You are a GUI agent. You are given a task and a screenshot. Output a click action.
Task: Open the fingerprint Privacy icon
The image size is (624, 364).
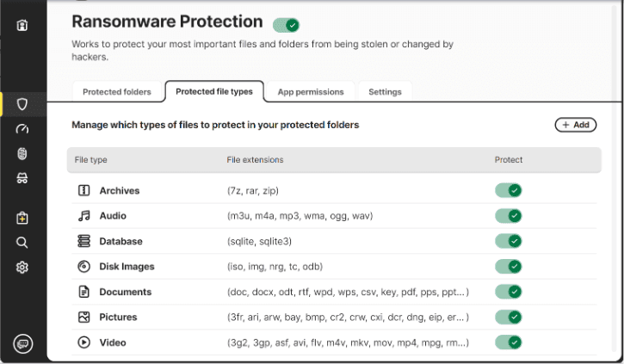22,154
